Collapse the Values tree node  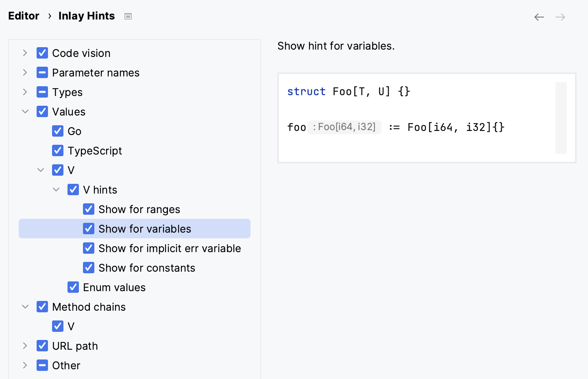(x=25, y=112)
